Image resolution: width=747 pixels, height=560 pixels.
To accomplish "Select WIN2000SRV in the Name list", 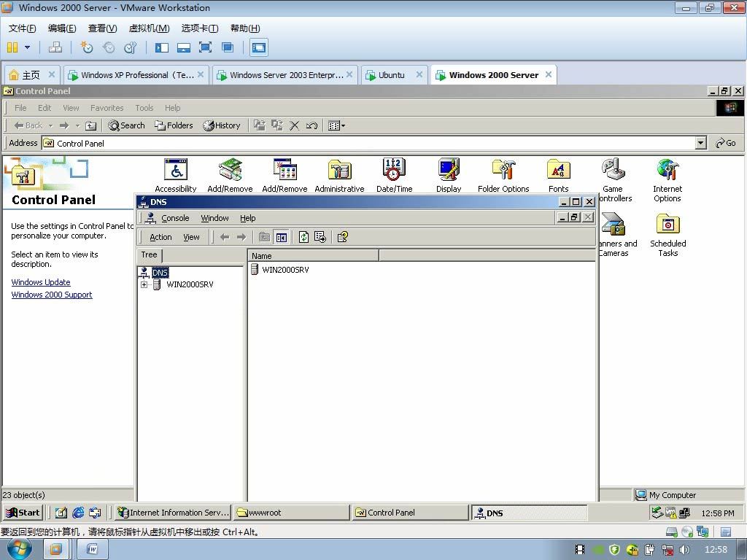I will [x=285, y=270].
